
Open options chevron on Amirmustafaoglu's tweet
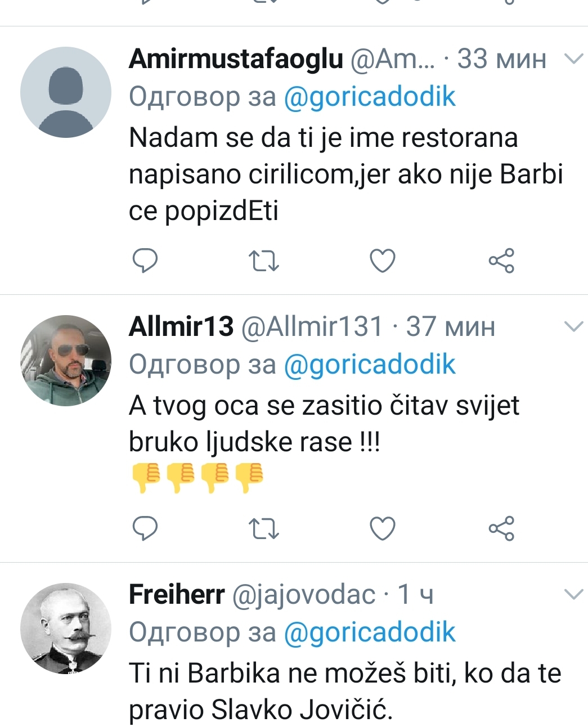coord(573,59)
